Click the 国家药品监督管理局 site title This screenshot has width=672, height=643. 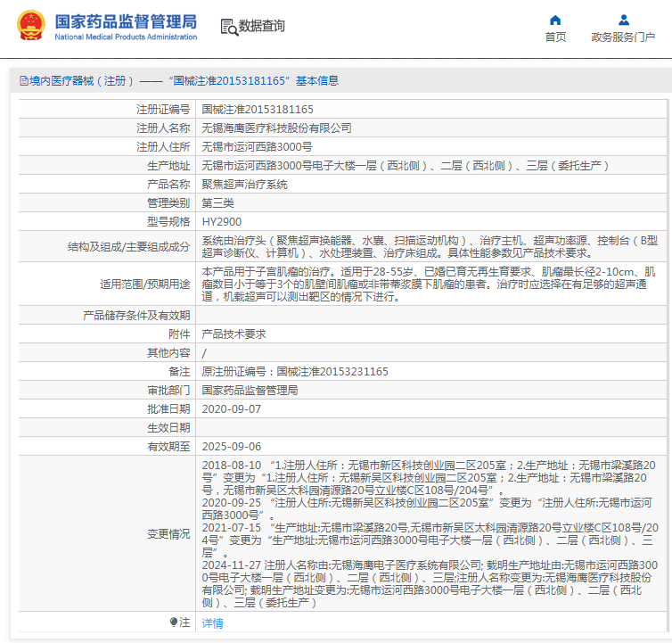[x=126, y=21]
